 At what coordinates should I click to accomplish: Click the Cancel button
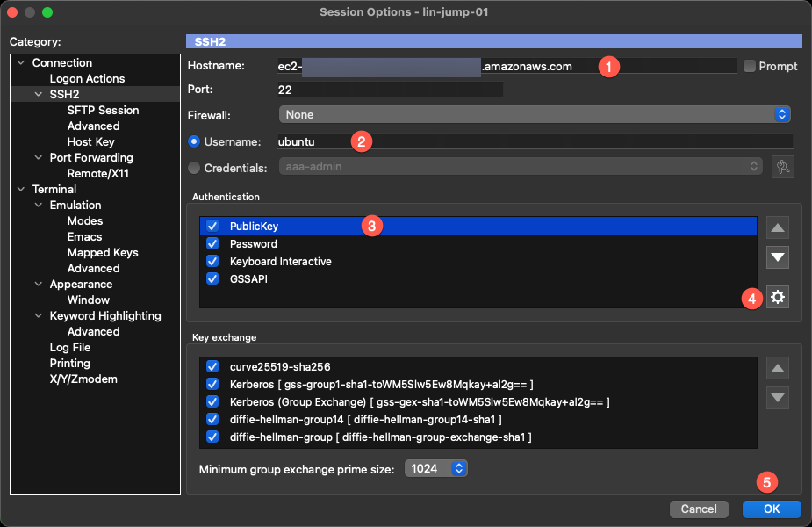[699, 509]
